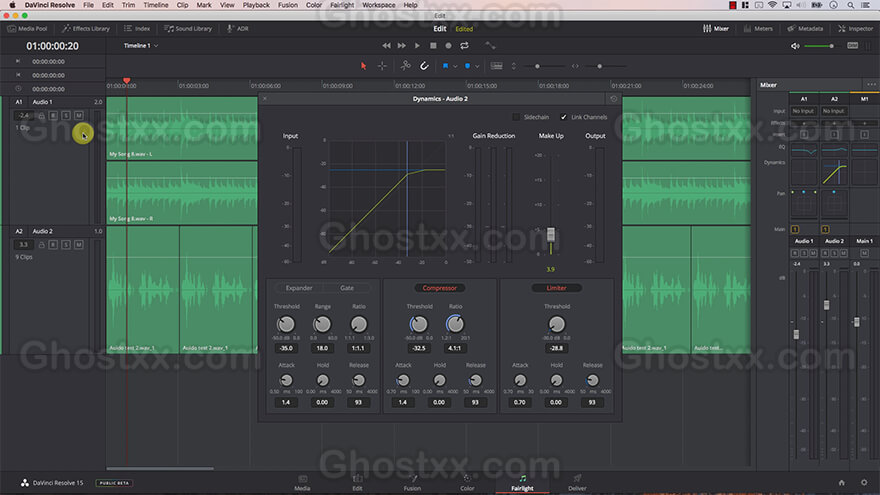Screen dimensions: 880x495
Task: Click the reset icon in Dynamics window
Action: [x=613, y=99]
